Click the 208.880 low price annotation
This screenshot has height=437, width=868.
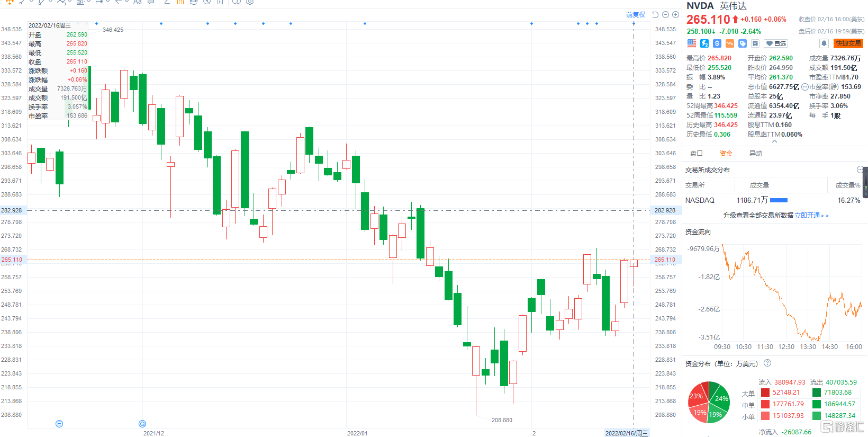[502, 420]
